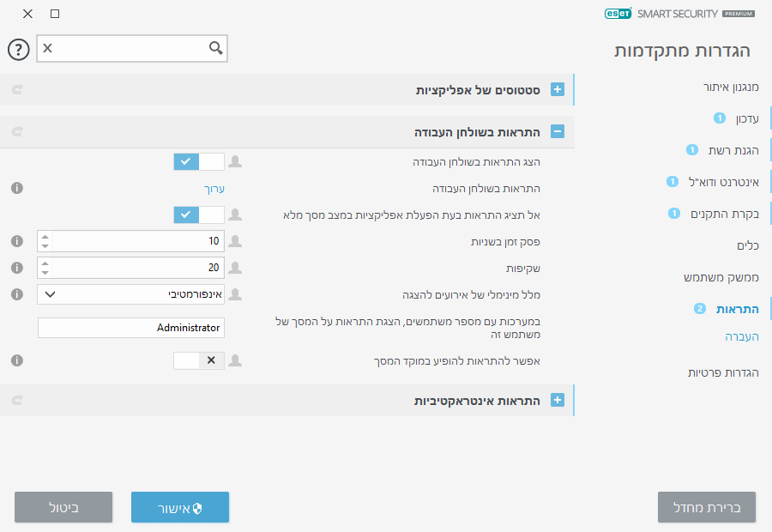The width and height of the screenshot is (772, 532).
Task: Click user icon beside שקיפות field
Action: pyautogui.click(x=235, y=268)
